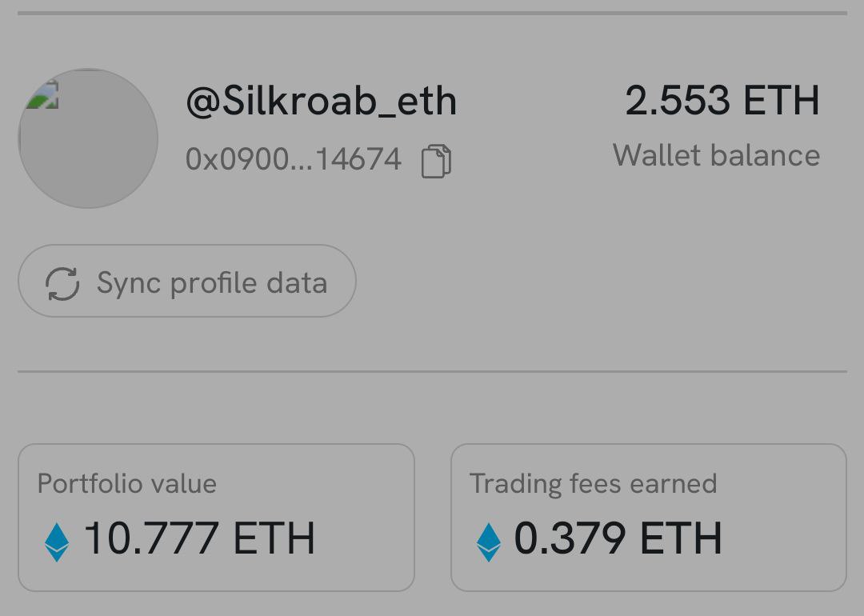Click the Ethereum diamond icon beside Portfolio value

click(x=57, y=542)
